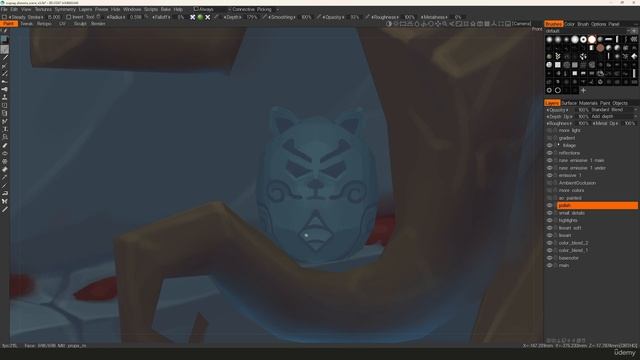Image resolution: width=640 pixels, height=360 pixels.
Task: Switch to the Surface Materials tab
Action: (x=580, y=103)
